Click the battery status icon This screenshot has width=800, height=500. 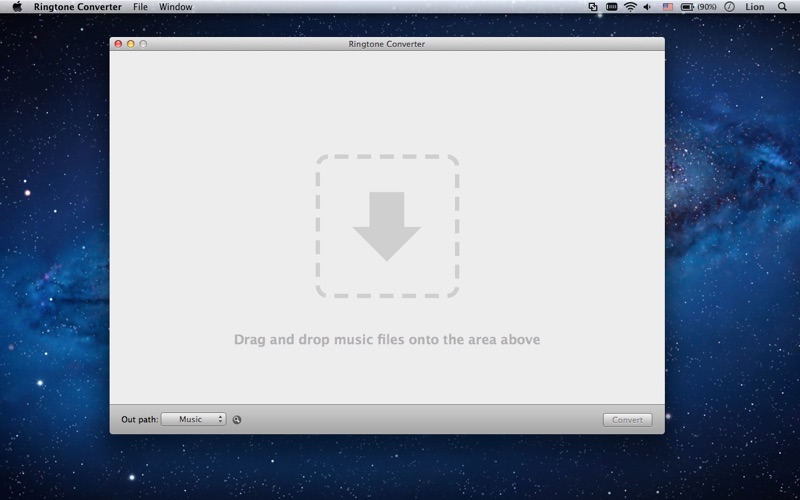(687, 7)
